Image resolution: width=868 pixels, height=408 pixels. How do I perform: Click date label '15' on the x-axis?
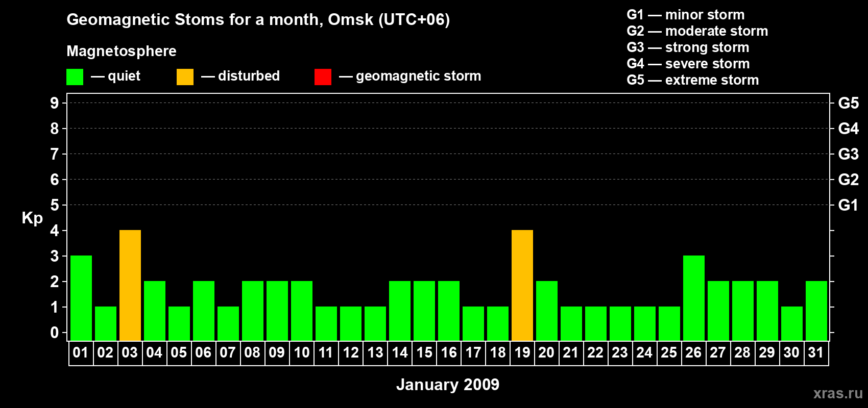(x=424, y=353)
